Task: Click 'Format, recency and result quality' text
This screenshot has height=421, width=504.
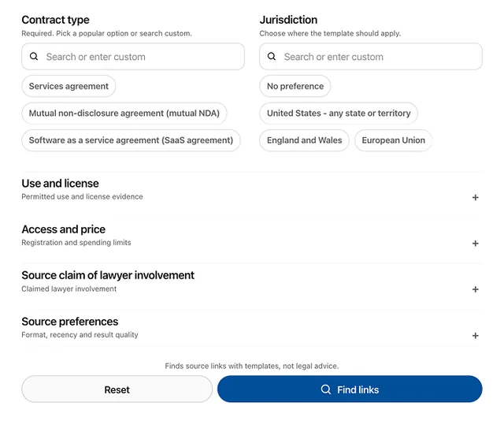Action: pyautogui.click(x=80, y=335)
